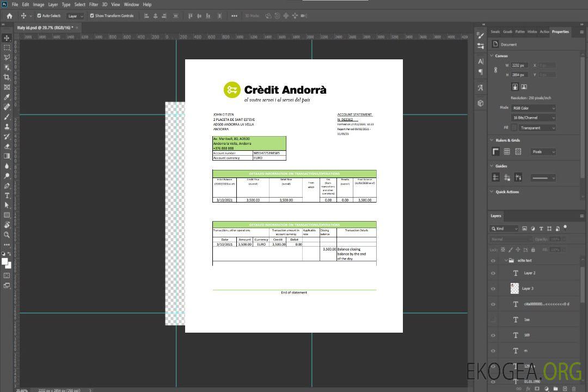The height and width of the screenshot is (392, 588).
Task: Switch to the Properties tab
Action: pos(560,32)
